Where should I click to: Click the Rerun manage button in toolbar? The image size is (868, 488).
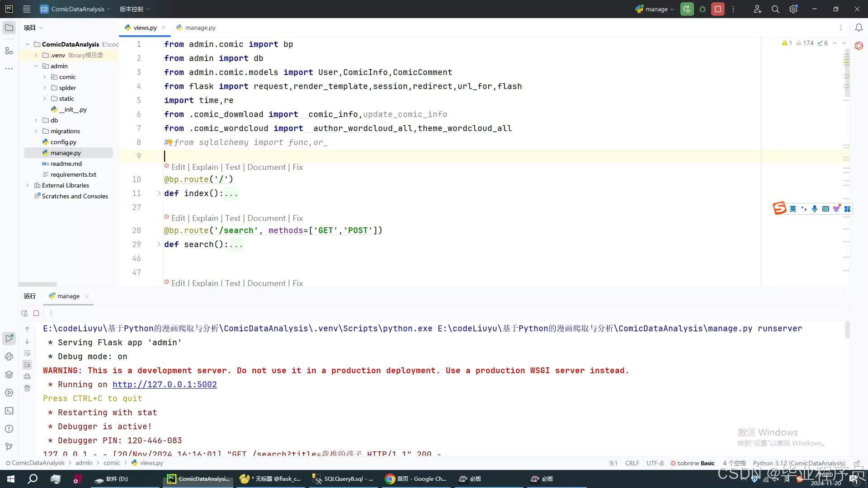687,9
